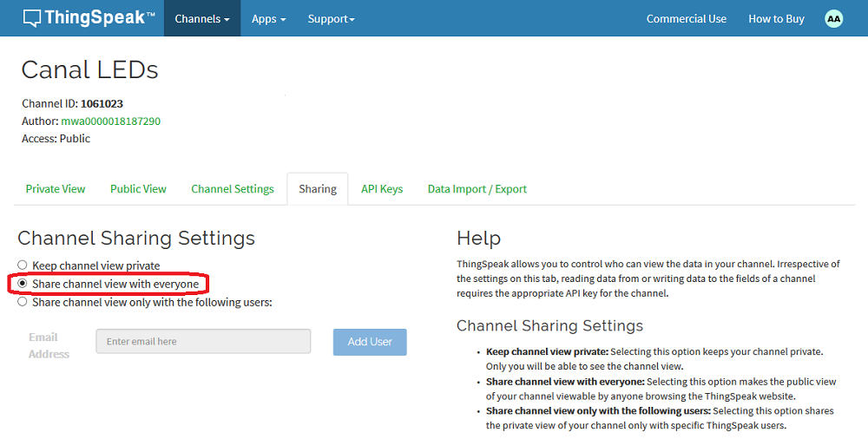Click the Help heading
The height and width of the screenshot is (439, 868).
pyautogui.click(x=479, y=238)
